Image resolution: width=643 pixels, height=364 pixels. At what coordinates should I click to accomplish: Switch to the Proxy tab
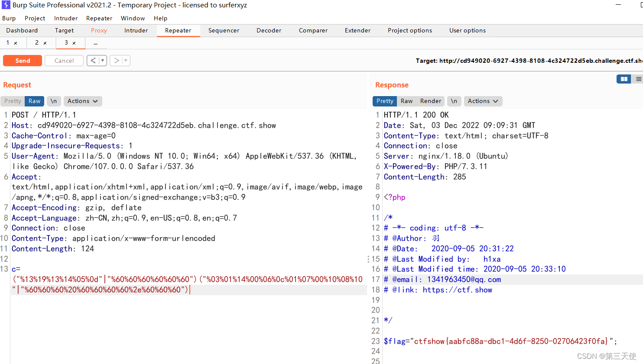tap(99, 30)
